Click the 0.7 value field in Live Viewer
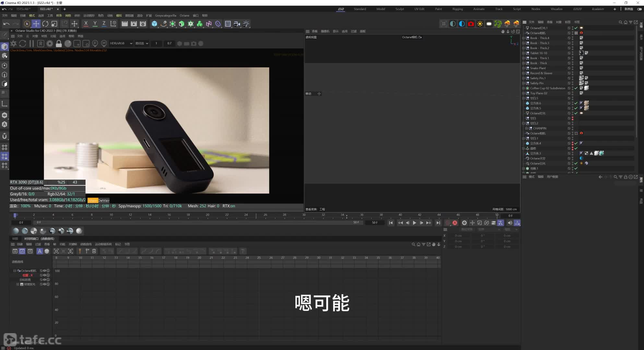 [170, 43]
